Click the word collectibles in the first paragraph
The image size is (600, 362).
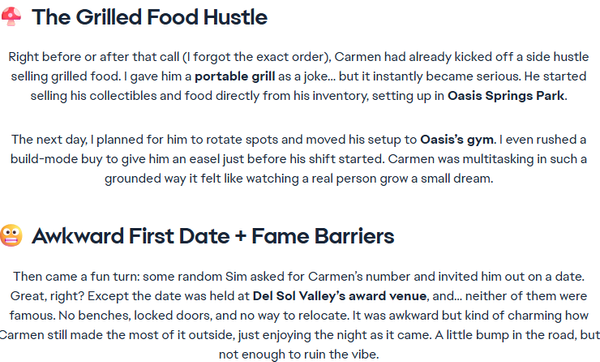point(123,96)
